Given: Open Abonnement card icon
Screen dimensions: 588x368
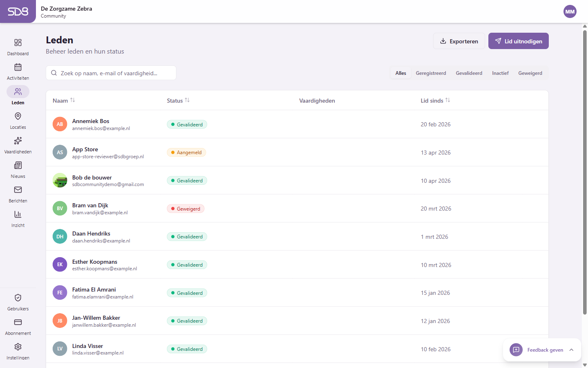Looking at the screenshot, I should click(18, 323).
